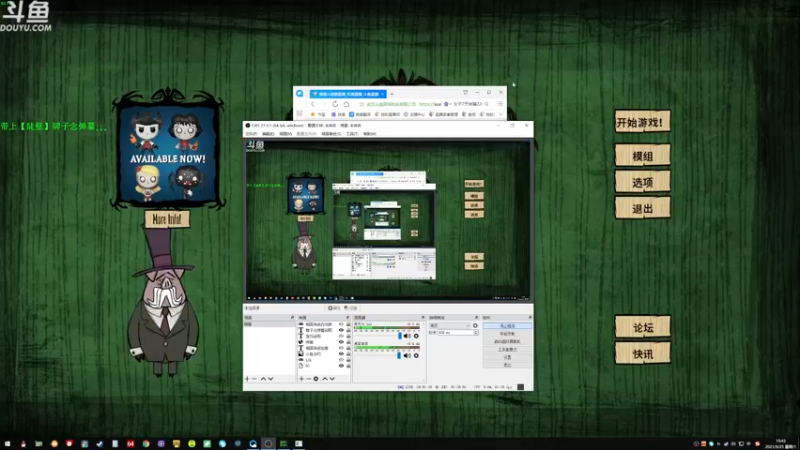Toggle visibility of the topmost source row
Image resolution: width=800 pixels, height=450 pixels.
[341, 324]
